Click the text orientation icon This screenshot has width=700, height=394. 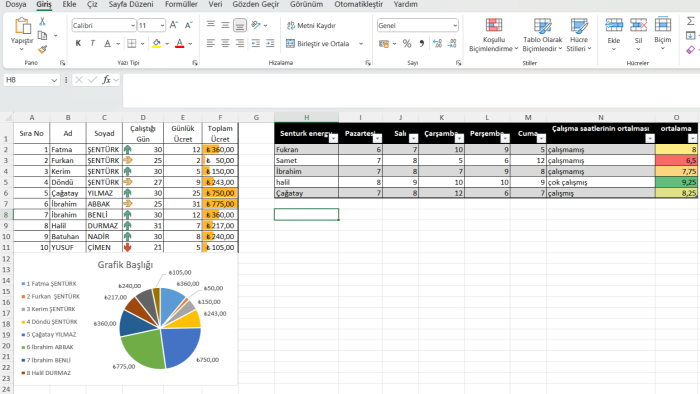click(256, 25)
